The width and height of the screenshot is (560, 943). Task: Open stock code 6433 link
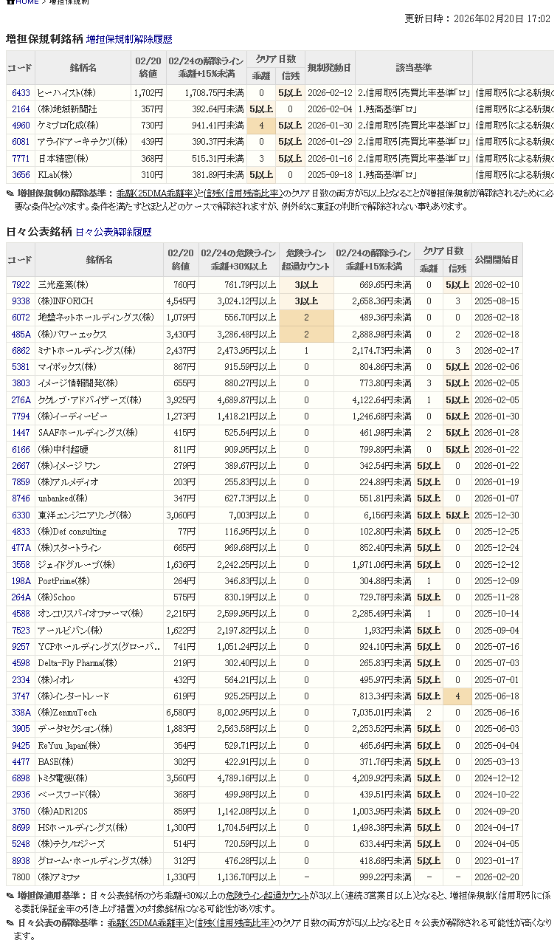click(x=21, y=93)
